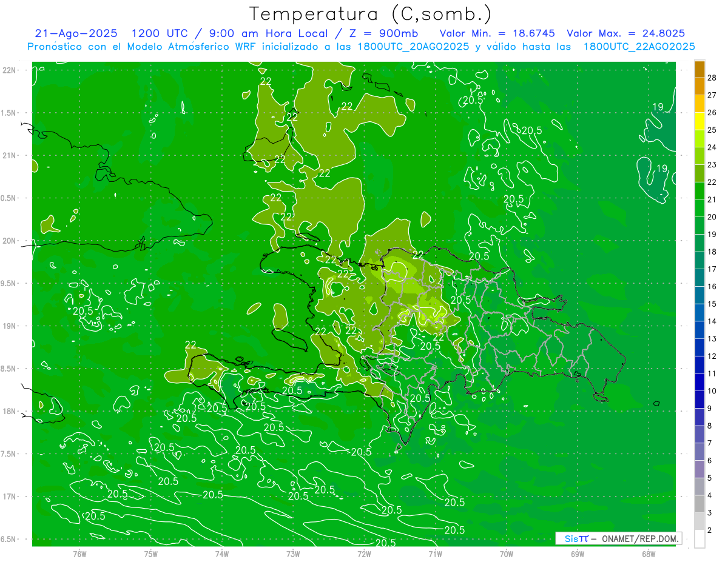Pick the orange swatch between 27 and 28
The height and width of the screenshot is (562, 728).
[x=699, y=87]
